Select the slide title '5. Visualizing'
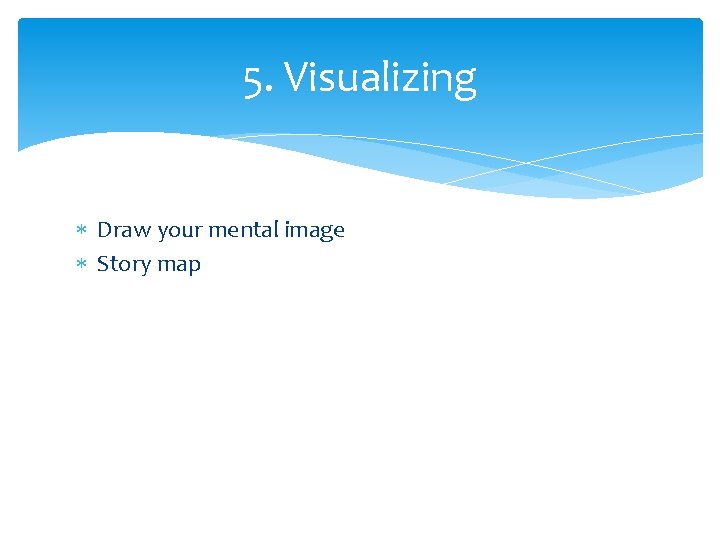The image size is (720, 540). [x=360, y=79]
